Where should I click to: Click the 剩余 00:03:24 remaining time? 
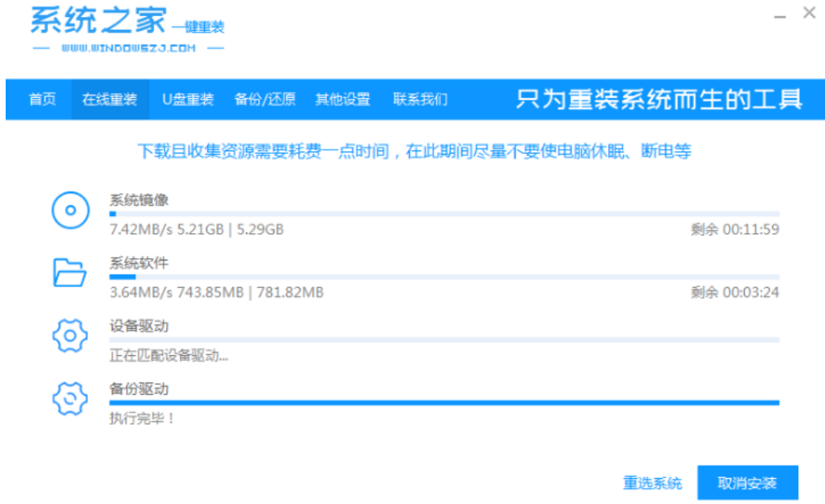(x=735, y=293)
